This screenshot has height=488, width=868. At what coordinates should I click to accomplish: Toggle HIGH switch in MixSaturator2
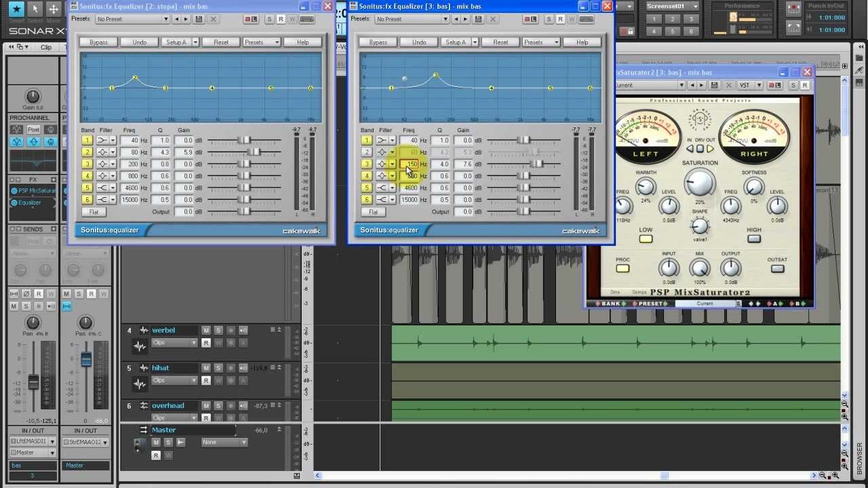(754, 239)
